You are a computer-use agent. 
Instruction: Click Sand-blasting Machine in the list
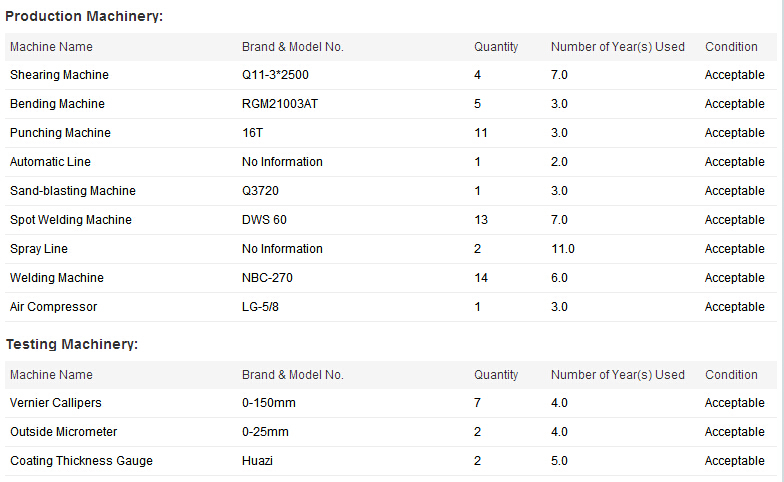72,191
